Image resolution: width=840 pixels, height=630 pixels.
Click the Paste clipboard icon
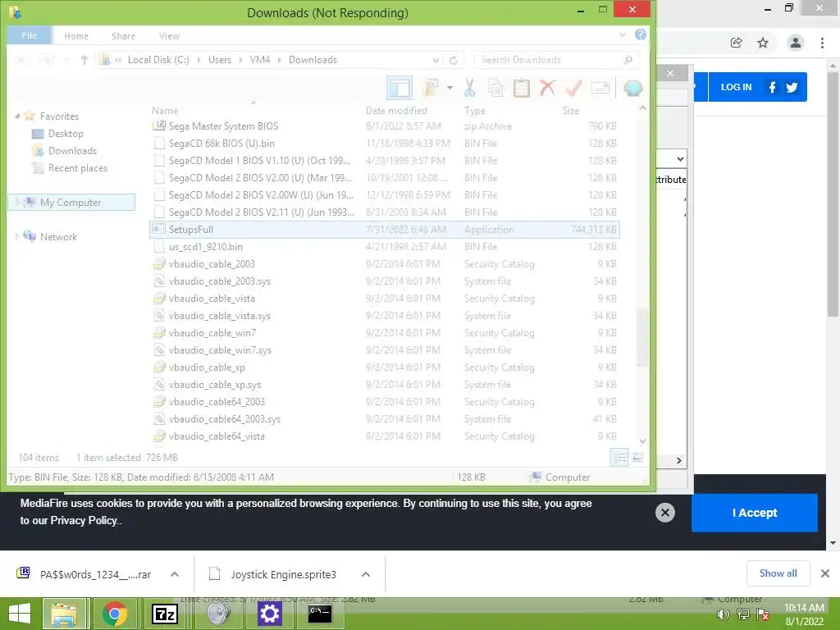pyautogui.click(x=521, y=88)
